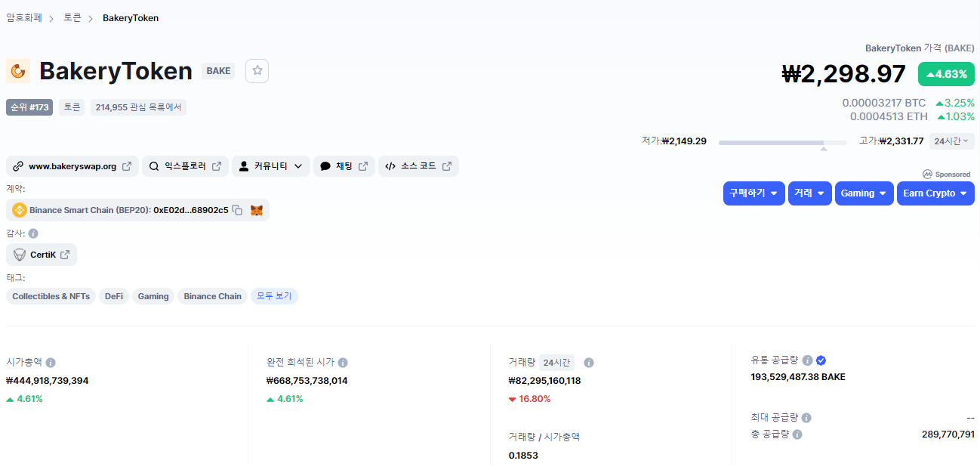980x473 pixels.
Task: Open the 24시간 high/low range dropdown
Action: click(951, 141)
